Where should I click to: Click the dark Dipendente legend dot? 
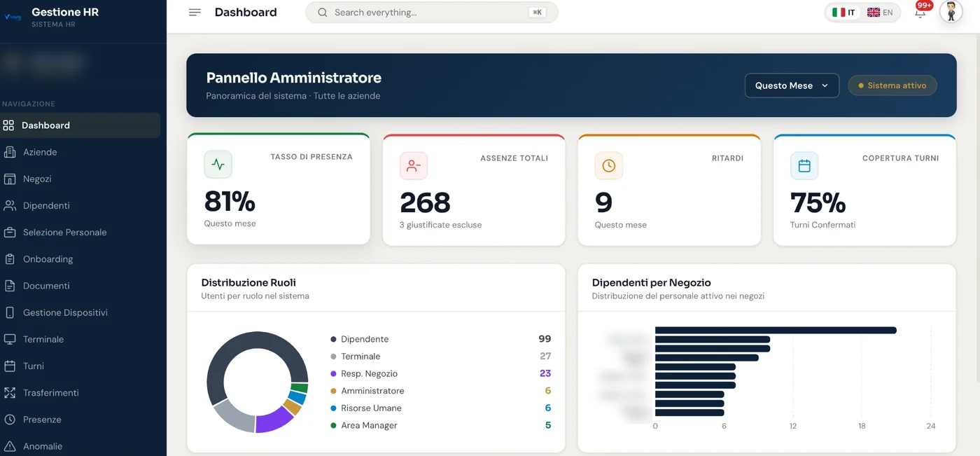333,339
